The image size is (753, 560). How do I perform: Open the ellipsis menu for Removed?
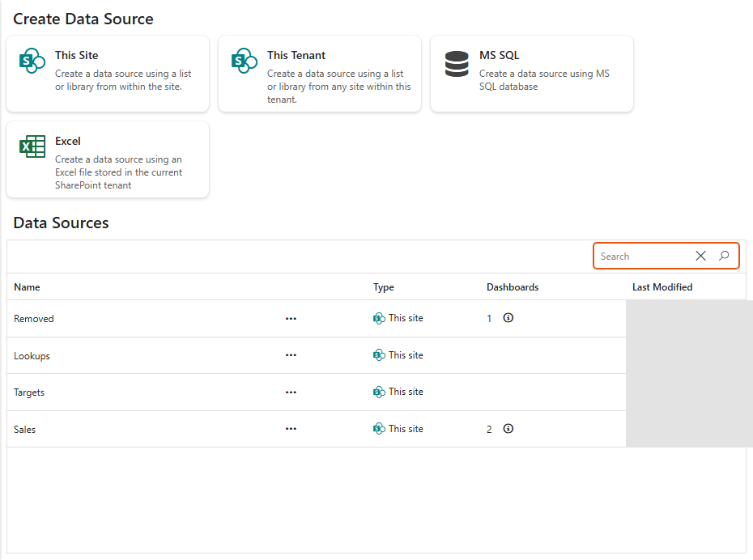[x=291, y=319]
